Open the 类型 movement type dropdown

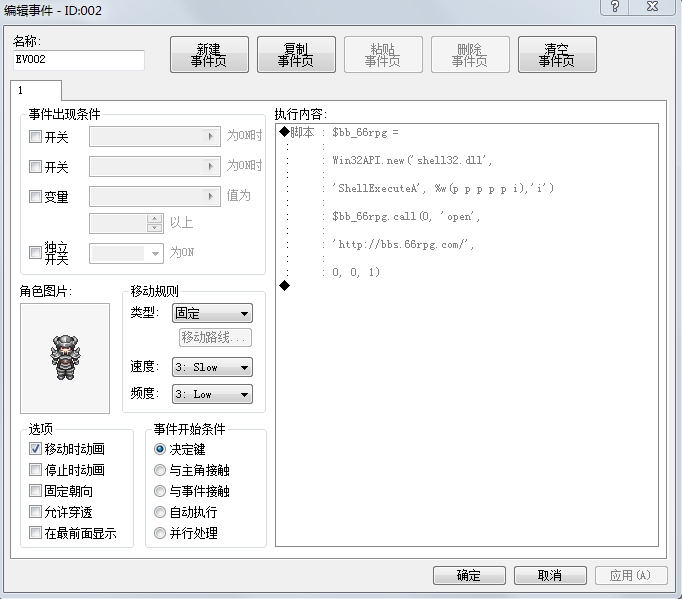pos(212,313)
